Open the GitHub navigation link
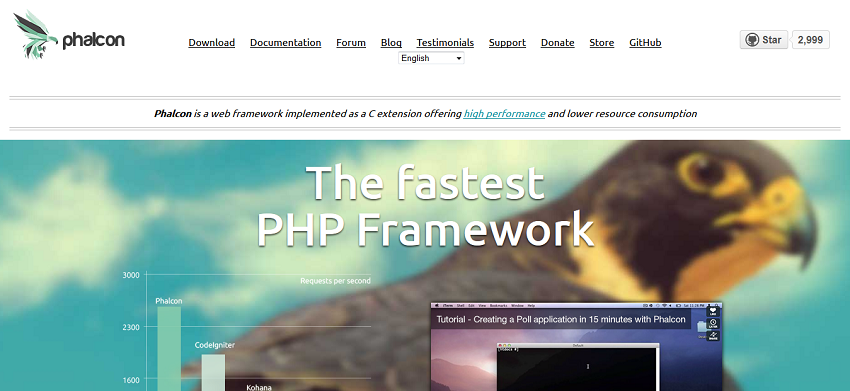 pyautogui.click(x=645, y=42)
